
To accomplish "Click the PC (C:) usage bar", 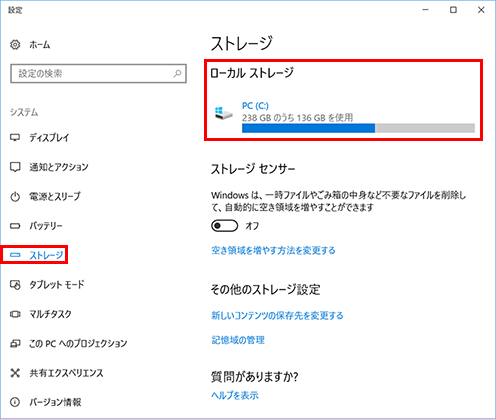I will [x=358, y=128].
